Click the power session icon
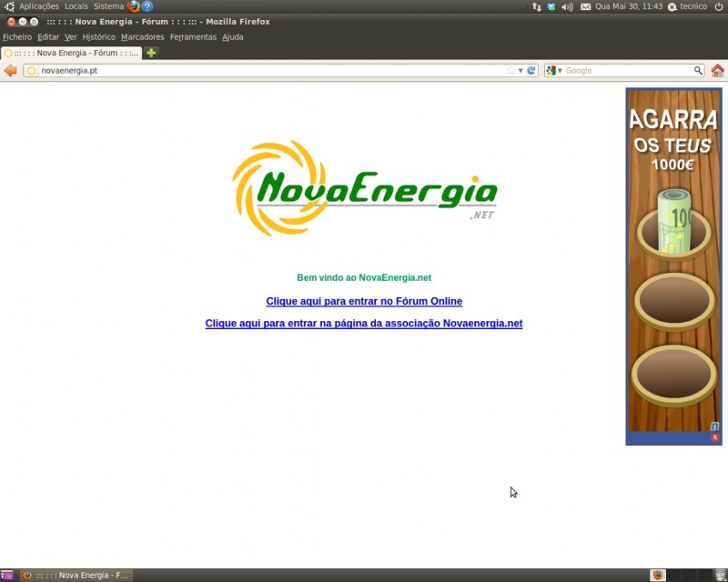The image size is (728, 582). 718,6
